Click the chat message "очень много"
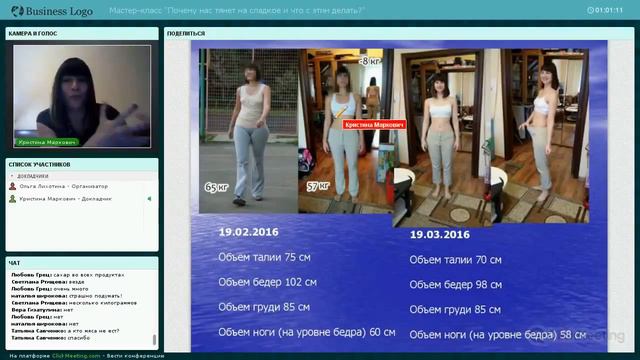The image size is (640, 360). click(71, 289)
